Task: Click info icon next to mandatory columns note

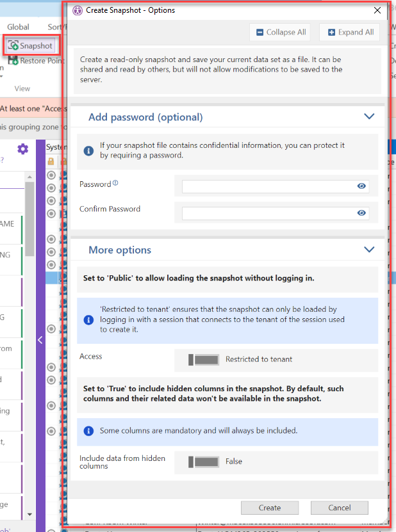Action: (90, 431)
